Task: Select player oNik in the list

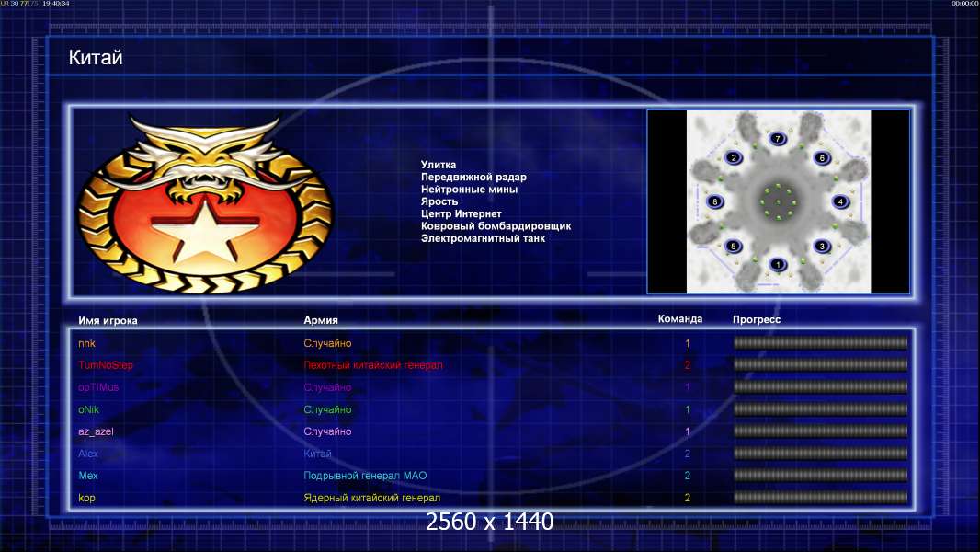Action: (x=89, y=409)
